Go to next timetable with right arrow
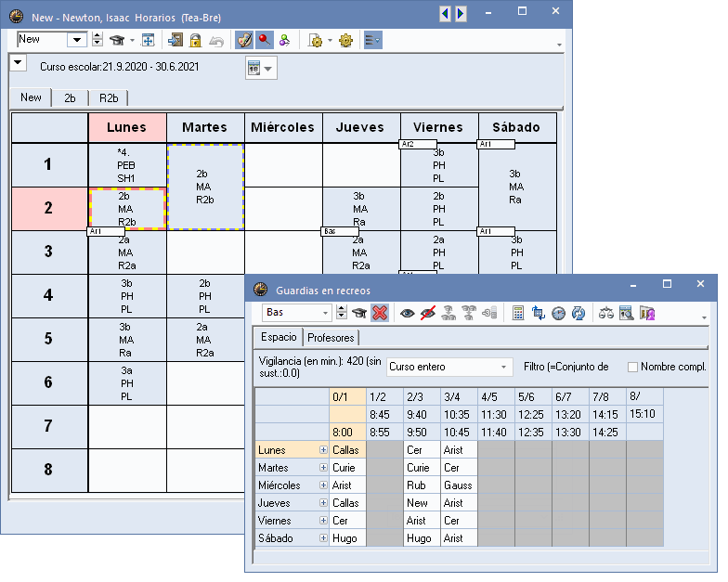 461,14
